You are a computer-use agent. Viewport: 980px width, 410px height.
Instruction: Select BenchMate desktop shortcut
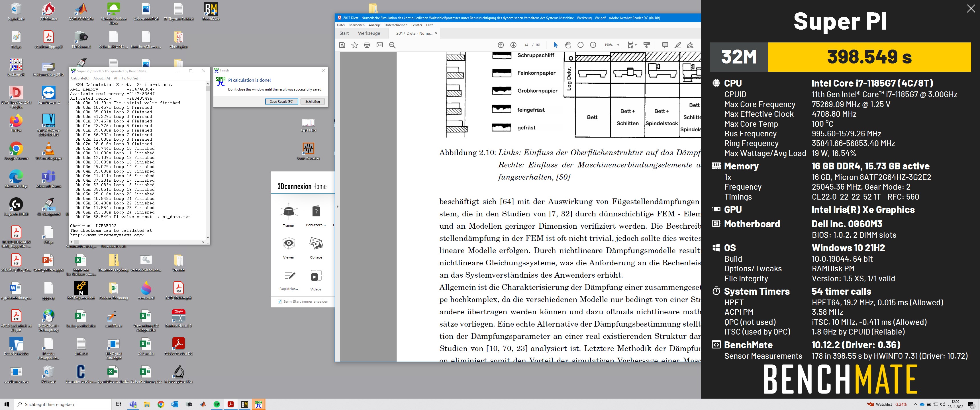[211, 11]
